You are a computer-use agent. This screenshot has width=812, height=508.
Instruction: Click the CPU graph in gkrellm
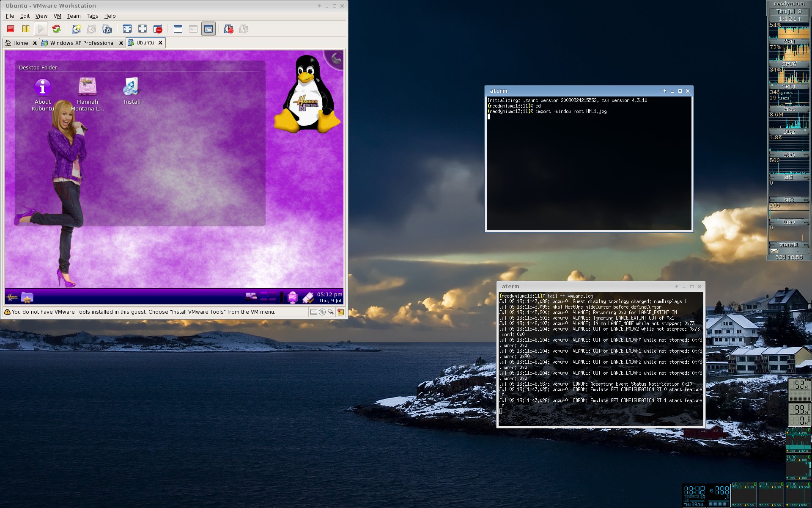(x=789, y=32)
